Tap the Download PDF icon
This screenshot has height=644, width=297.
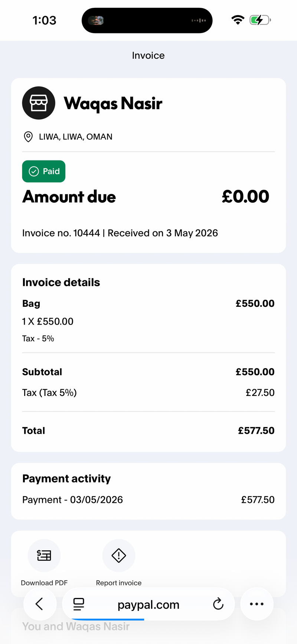click(44, 556)
